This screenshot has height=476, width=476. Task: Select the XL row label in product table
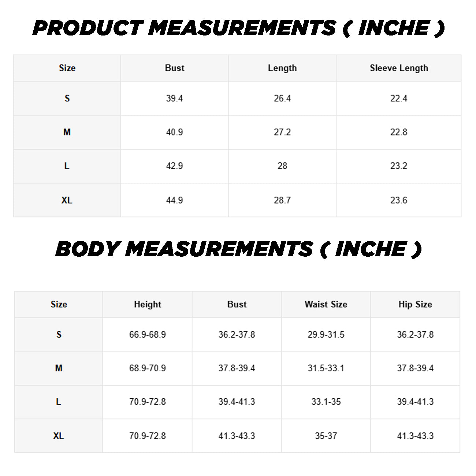[x=67, y=200]
